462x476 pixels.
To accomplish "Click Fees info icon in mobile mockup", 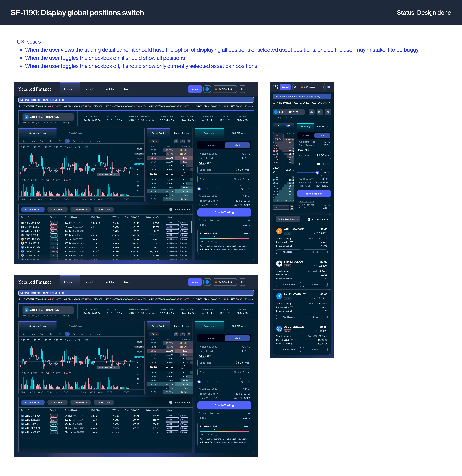I will pyautogui.click(x=305, y=208).
